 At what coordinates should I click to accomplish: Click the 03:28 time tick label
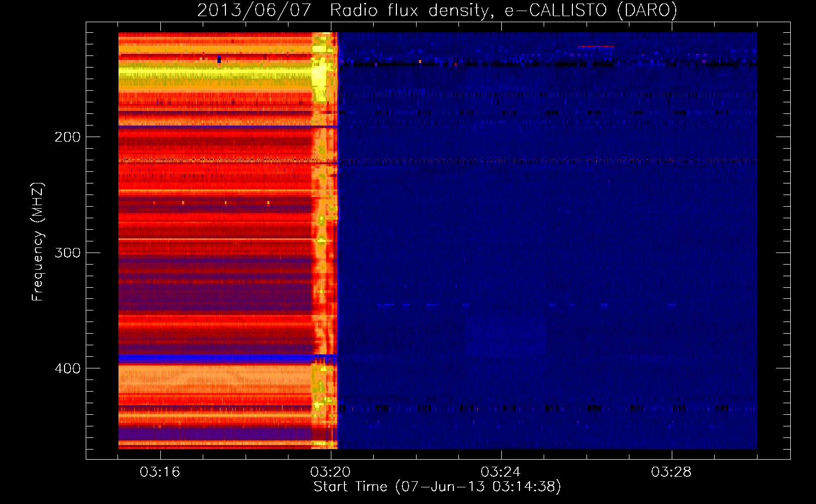click(x=671, y=472)
